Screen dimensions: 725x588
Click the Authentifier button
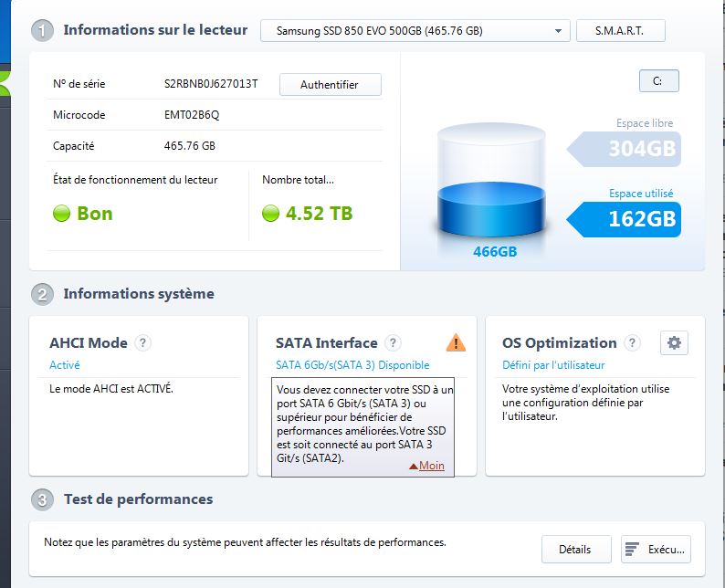coord(331,85)
